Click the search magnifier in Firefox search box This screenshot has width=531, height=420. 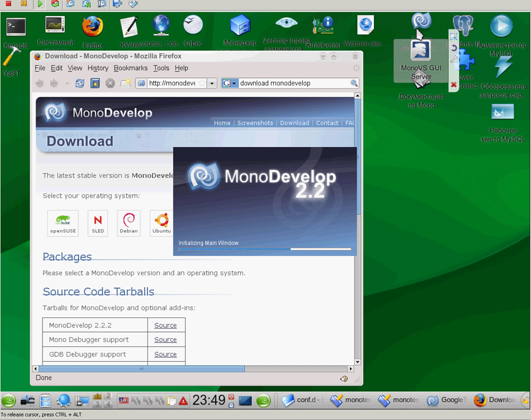point(354,83)
